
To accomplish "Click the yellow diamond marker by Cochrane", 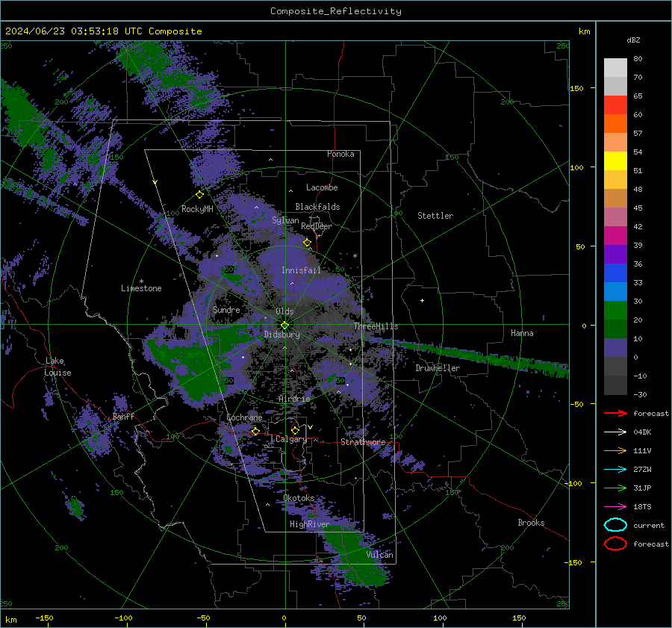I will coord(255,431).
